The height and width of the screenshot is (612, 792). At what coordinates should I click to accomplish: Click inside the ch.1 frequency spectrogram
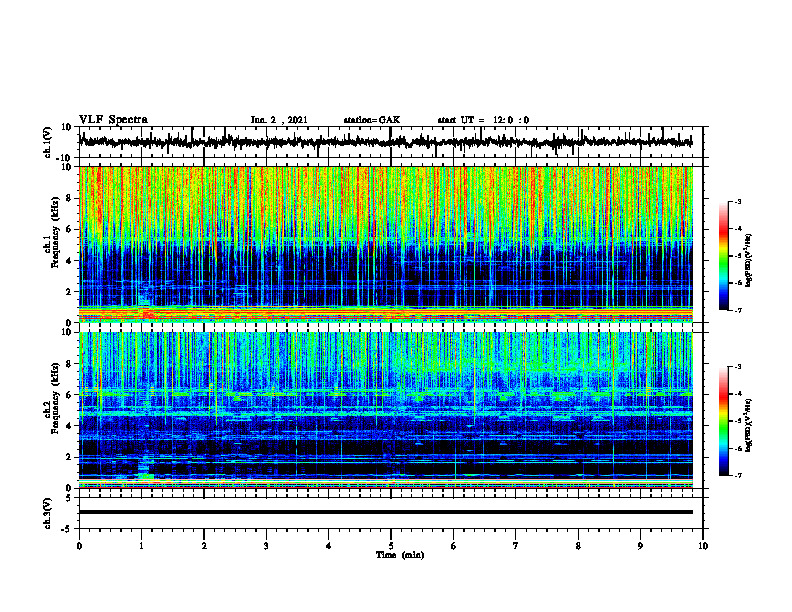click(385, 244)
